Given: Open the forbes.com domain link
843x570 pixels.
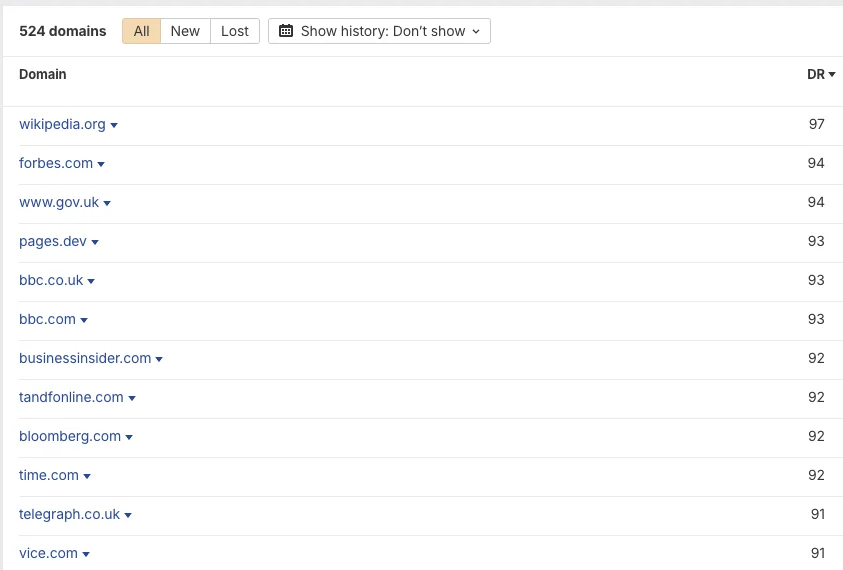Looking at the screenshot, I should tap(56, 163).
